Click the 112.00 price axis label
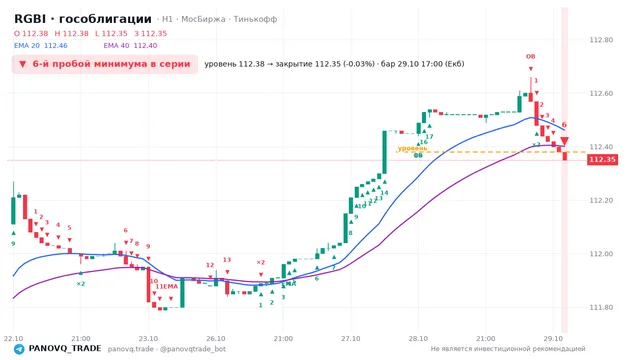This screenshot has width=640, height=360. [x=601, y=254]
